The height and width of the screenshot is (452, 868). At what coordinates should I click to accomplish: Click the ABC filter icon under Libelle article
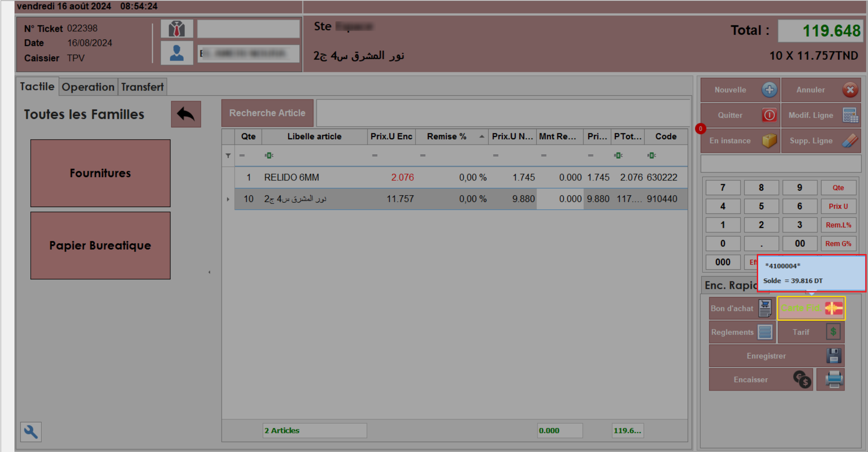[269, 155]
